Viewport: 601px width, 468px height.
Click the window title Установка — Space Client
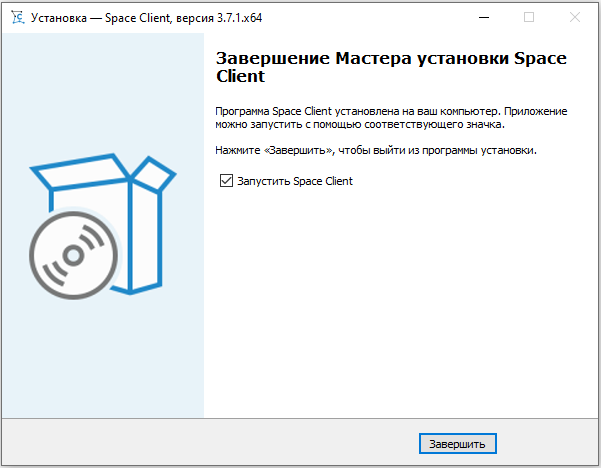tap(100, 18)
